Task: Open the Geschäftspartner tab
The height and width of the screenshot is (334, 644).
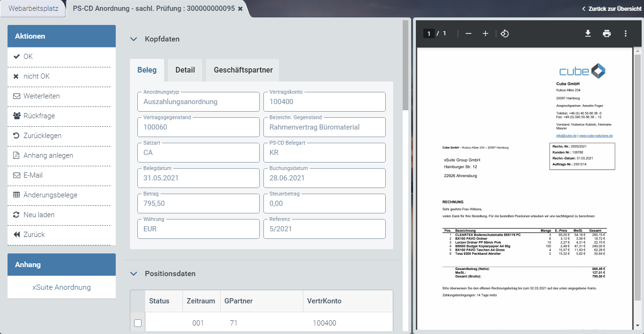Action: click(x=243, y=70)
